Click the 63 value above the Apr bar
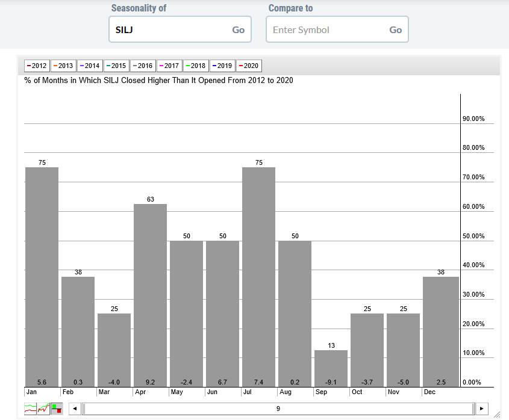Viewport: 509px width, 420px height. 151,199
